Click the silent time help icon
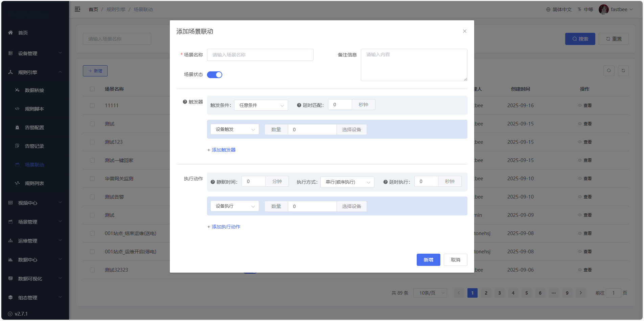 pos(213,182)
